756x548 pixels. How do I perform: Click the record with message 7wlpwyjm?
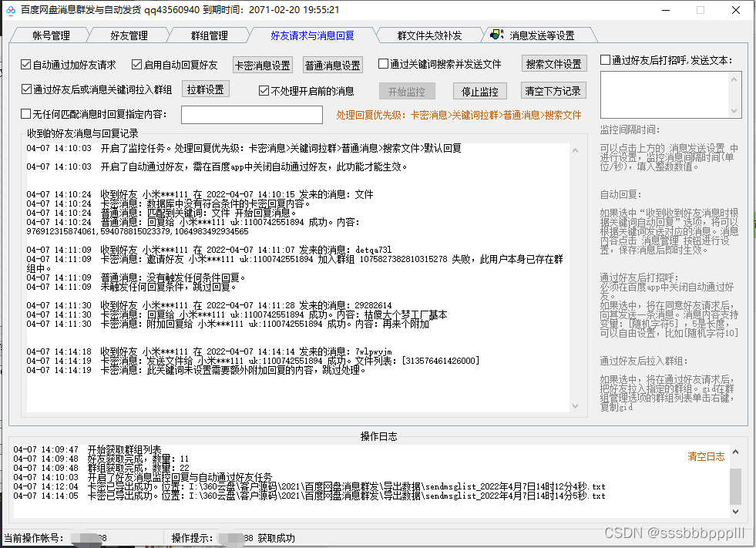(x=209, y=351)
